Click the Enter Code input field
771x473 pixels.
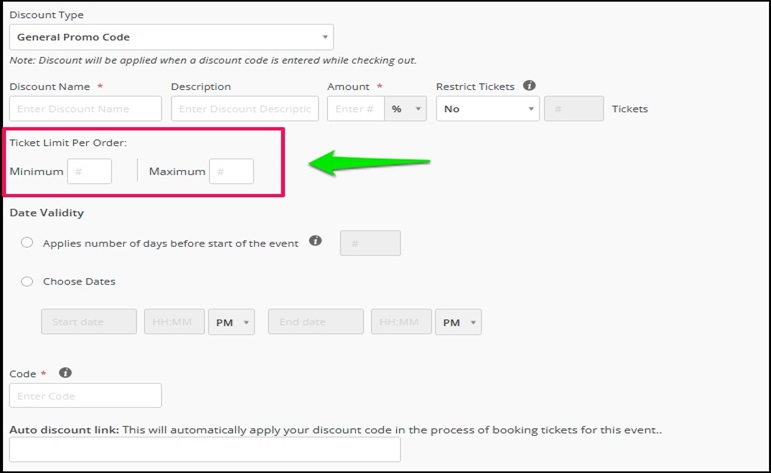tap(86, 395)
